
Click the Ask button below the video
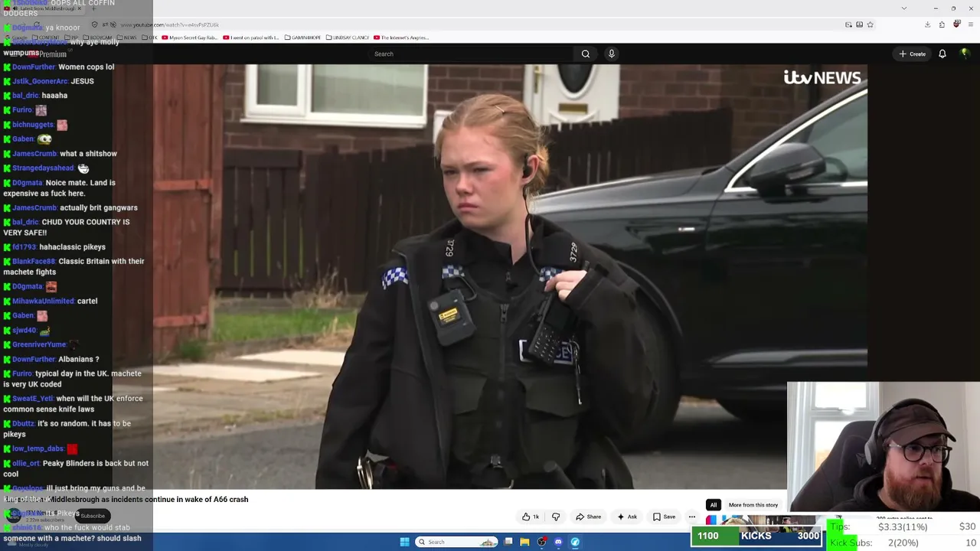click(627, 517)
